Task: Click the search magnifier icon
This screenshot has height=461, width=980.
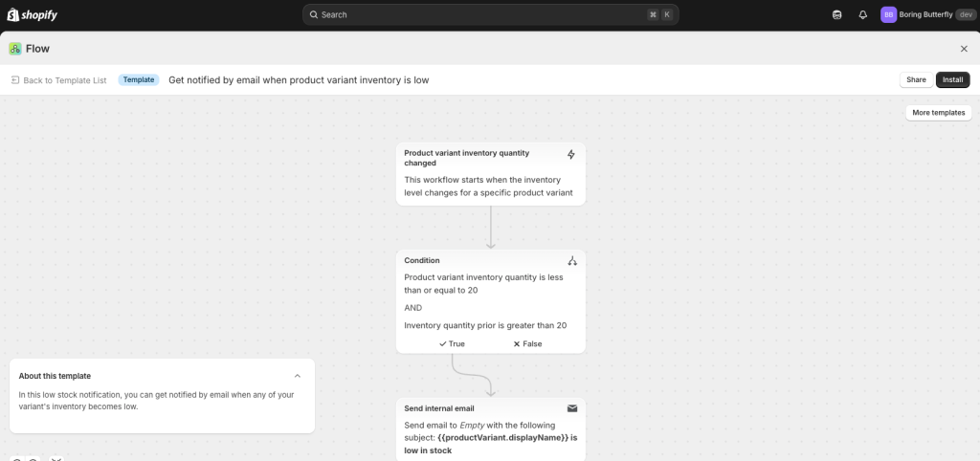Action: pos(313,14)
